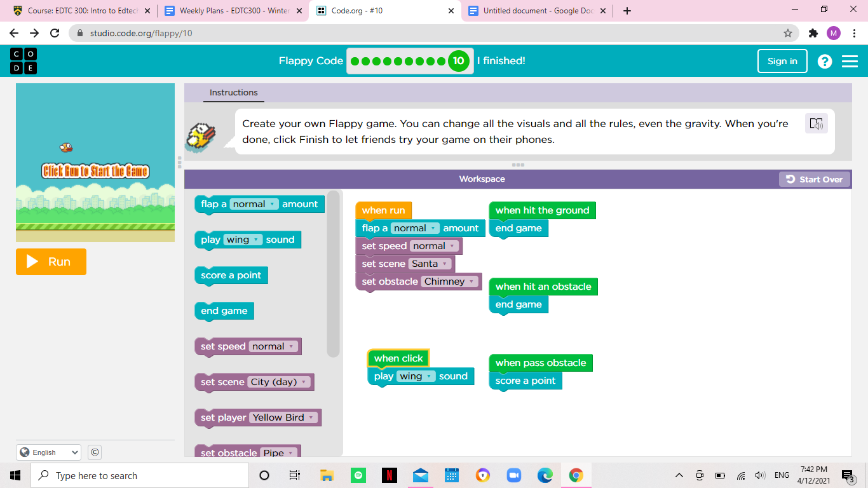Open 'normal' speed dropdown in workspace
This screenshot has height=488, width=868.
[435, 246]
